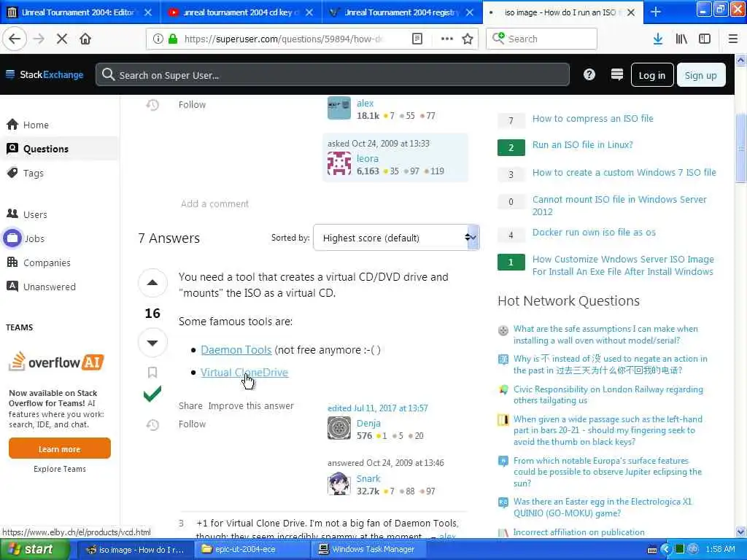
Task: Open the Explore Teams link
Action: point(60,469)
